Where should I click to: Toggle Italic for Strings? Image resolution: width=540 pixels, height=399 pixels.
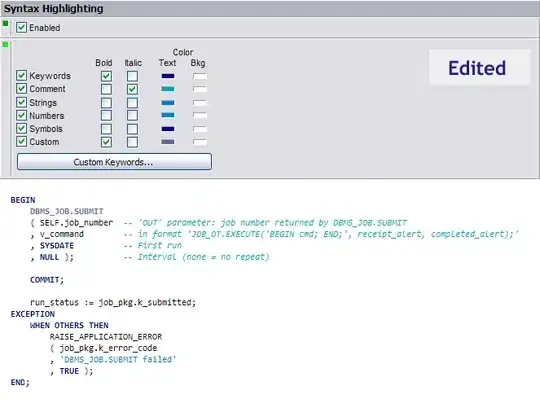click(x=132, y=103)
